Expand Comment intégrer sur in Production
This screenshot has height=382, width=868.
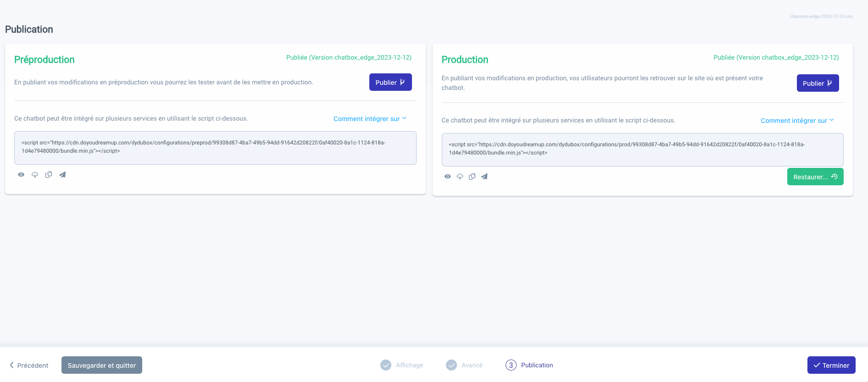click(797, 121)
